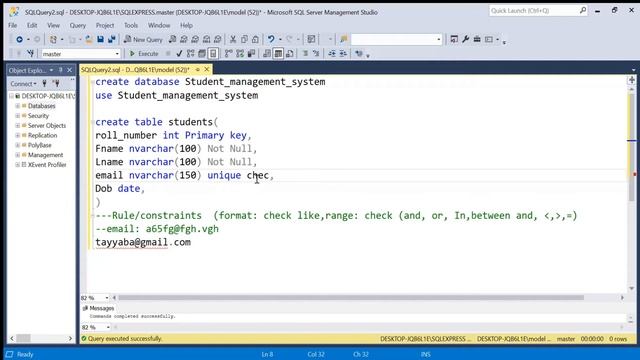Screen dimensions: 640x360
Task: Collapse the DESKTOP-JQB6L1E server node
Action: 11,96
